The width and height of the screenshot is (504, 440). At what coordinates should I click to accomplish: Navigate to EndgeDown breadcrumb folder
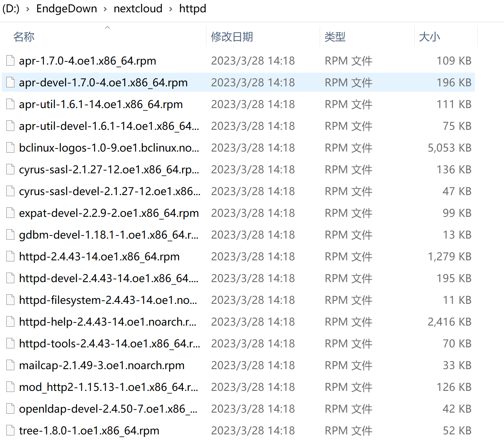tap(67, 9)
